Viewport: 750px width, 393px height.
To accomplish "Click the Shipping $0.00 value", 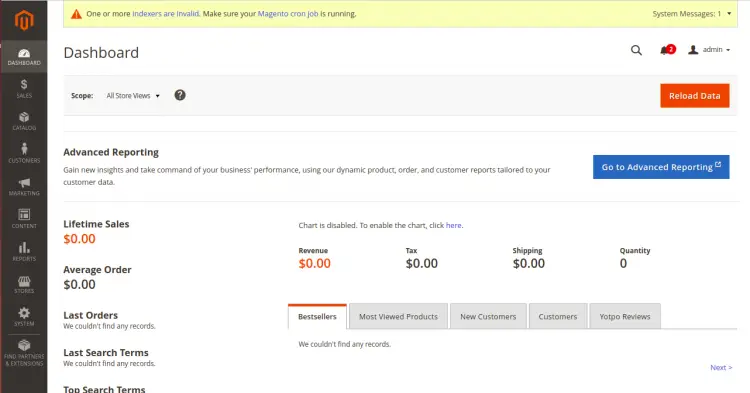I will click(529, 263).
